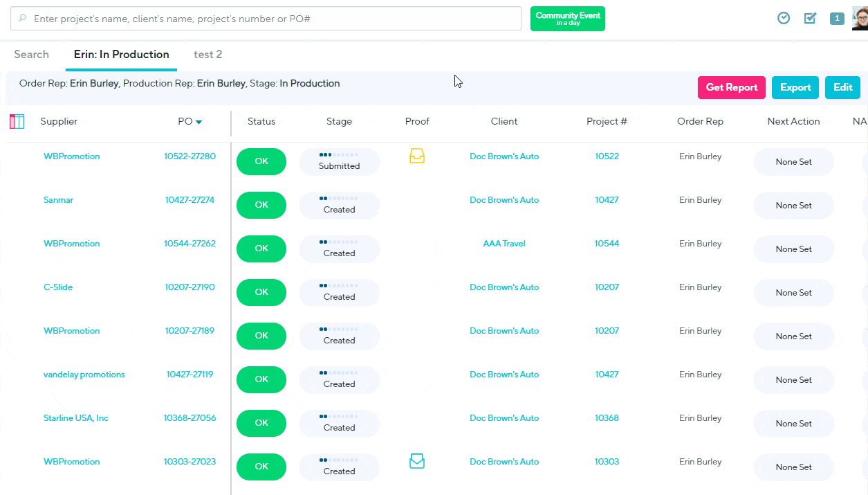Open Next Action dropdown for PO 10522-27280
The height and width of the screenshot is (495, 868).
tap(793, 162)
